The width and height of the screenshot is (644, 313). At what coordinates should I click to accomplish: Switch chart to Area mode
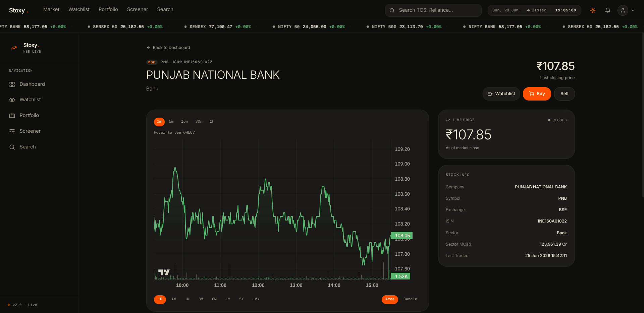pos(390,299)
